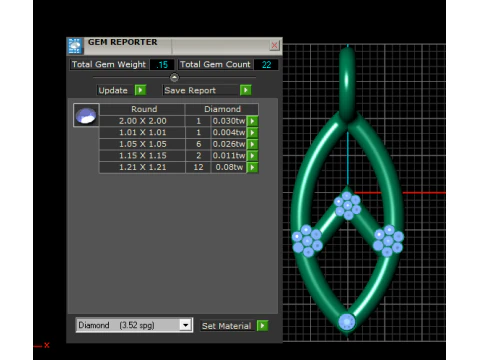Screen dimensions: 480x360
Task: Click the arrow for 2.00 X 2.00 row
Action: [x=252, y=121]
